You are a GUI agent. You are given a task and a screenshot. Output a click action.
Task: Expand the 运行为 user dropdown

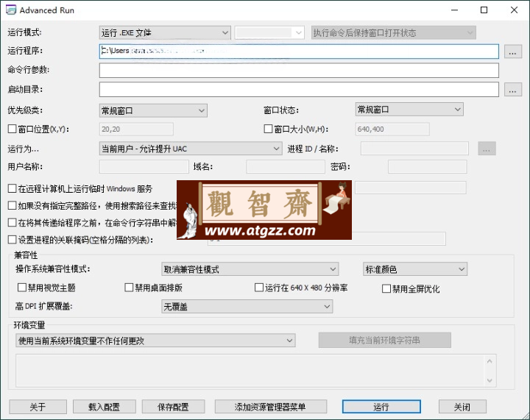pyautogui.click(x=191, y=149)
